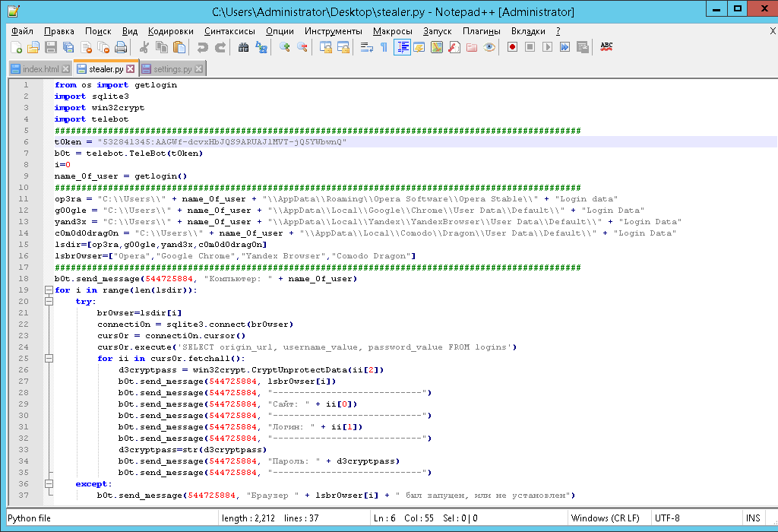Open the Макросы menu
This screenshot has width=778, height=532.
click(x=393, y=31)
